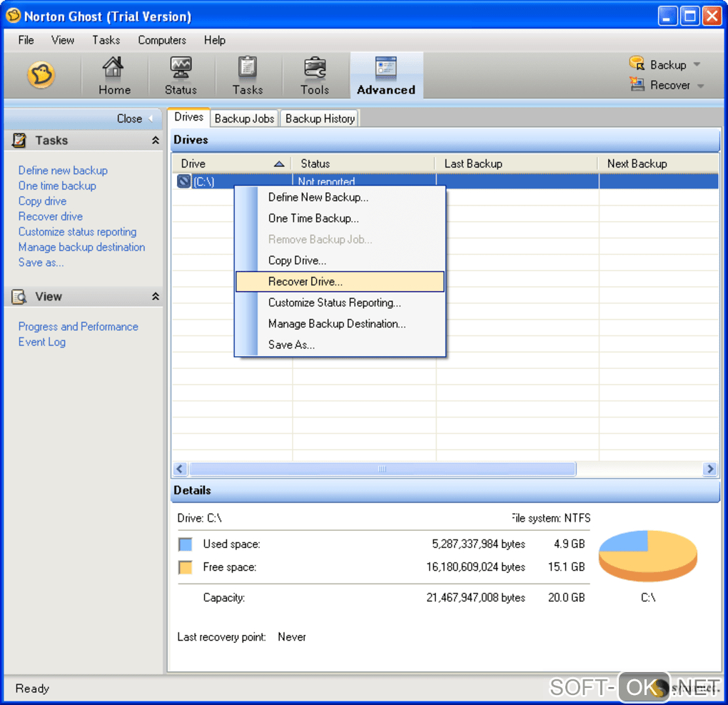The image size is (728, 705).
Task: Open the Help menu
Action: (215, 41)
